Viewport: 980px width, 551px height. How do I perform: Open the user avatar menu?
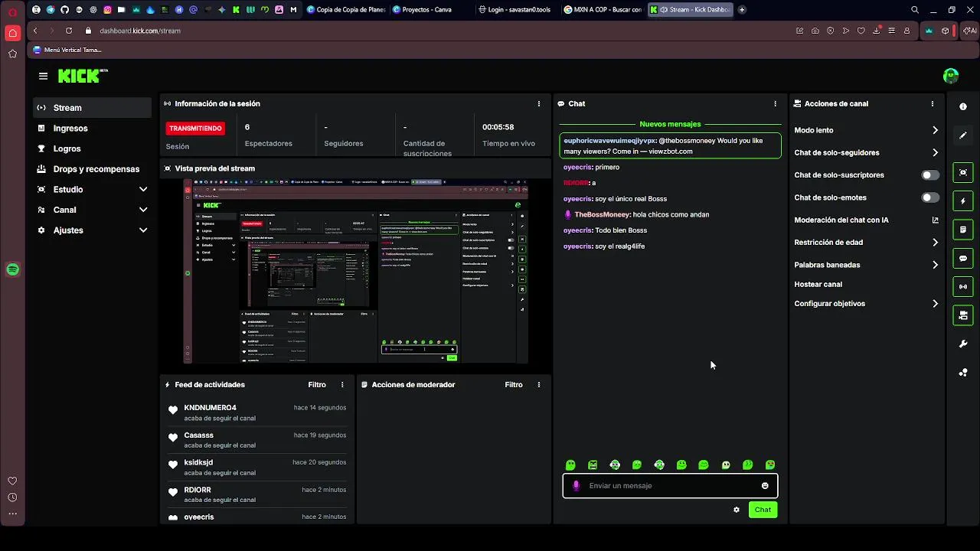pyautogui.click(x=951, y=76)
